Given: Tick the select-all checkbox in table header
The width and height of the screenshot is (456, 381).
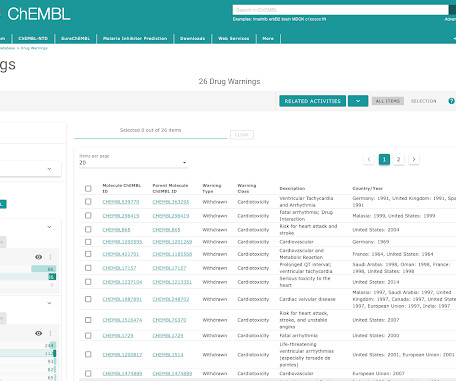Looking at the screenshot, I should (88, 189).
